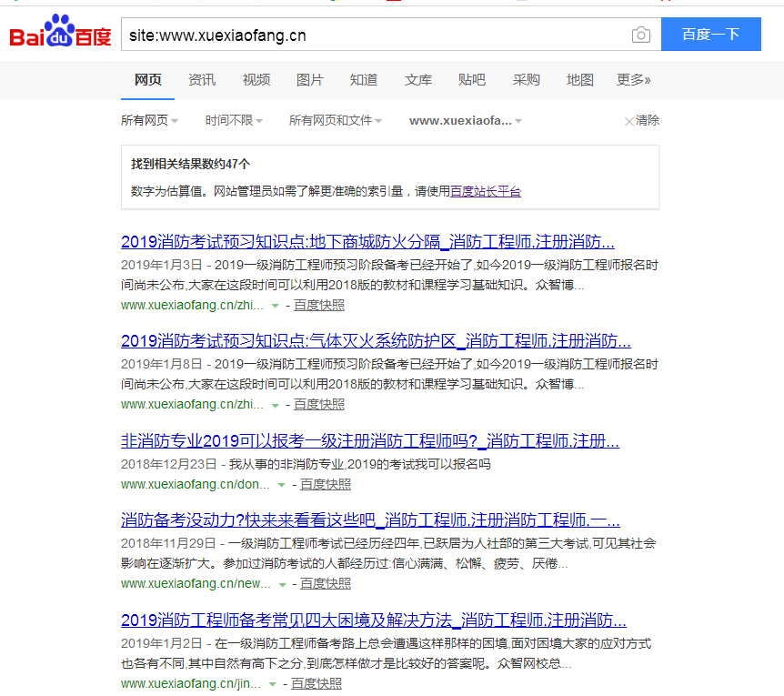
Task: Click the Baidu logo
Action: tap(61, 32)
